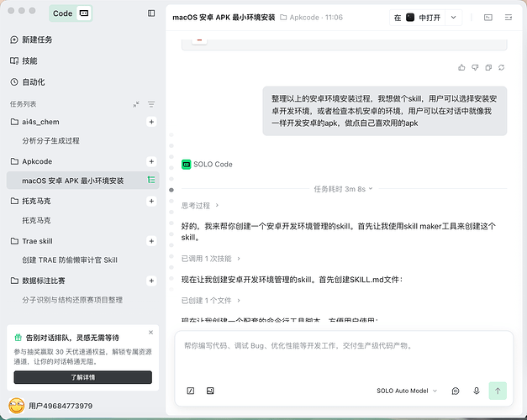Image resolution: width=527 pixels, height=420 pixels.
Task: Close the 告别对话排队 promo card
Action: (151, 333)
